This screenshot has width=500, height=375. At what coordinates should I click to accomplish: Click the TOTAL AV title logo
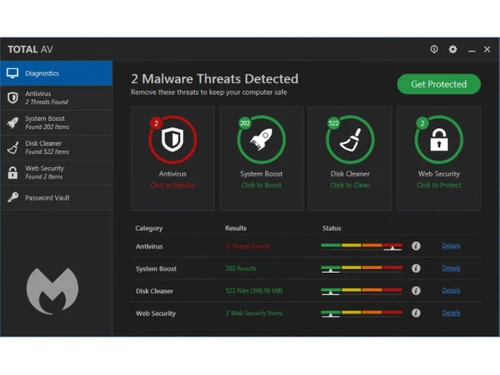(x=30, y=50)
